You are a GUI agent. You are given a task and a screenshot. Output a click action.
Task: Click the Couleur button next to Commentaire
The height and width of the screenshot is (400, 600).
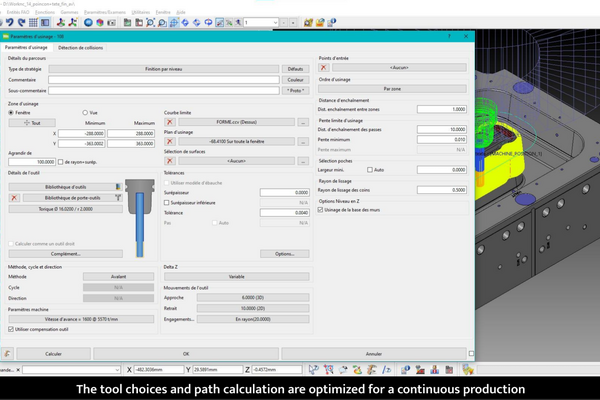[294, 79]
